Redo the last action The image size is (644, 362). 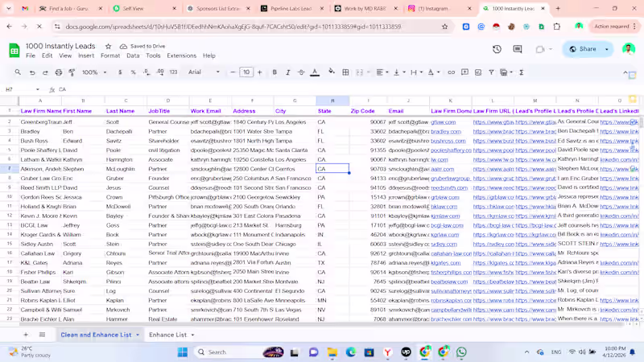45,72
